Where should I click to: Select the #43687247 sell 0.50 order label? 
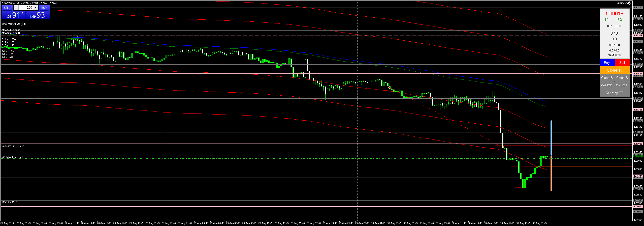coord(13,157)
